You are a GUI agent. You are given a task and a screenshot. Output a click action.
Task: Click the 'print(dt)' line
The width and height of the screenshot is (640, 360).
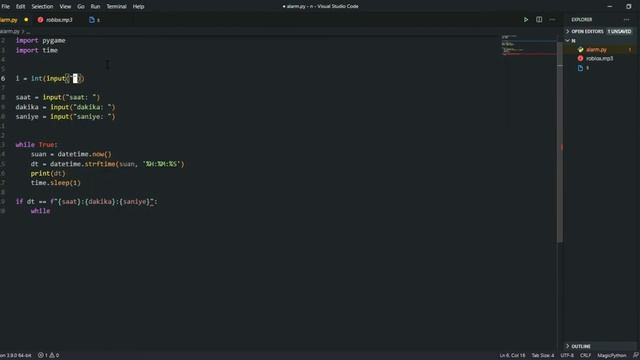[48, 173]
